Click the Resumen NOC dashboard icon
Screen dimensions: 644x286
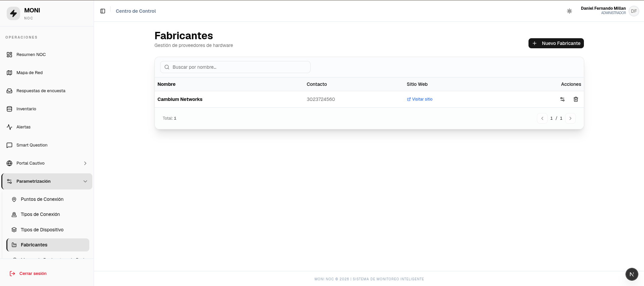[x=9, y=55]
